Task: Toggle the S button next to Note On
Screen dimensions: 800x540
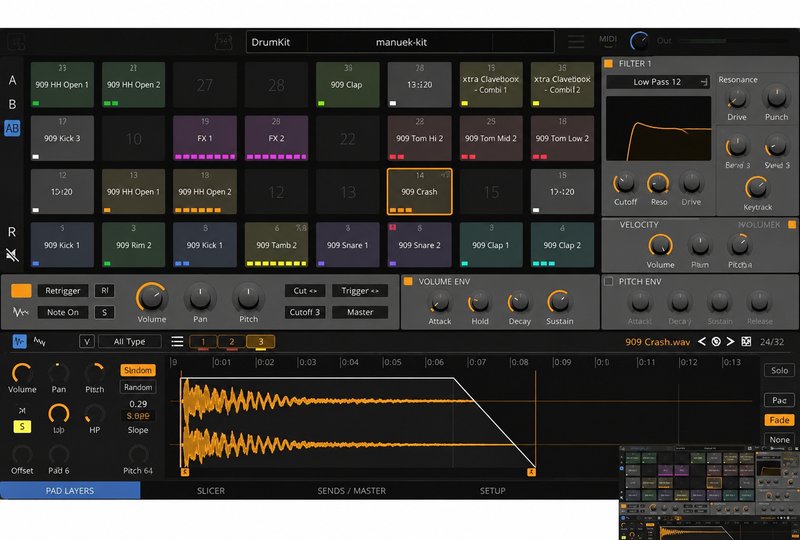Action: [x=104, y=312]
